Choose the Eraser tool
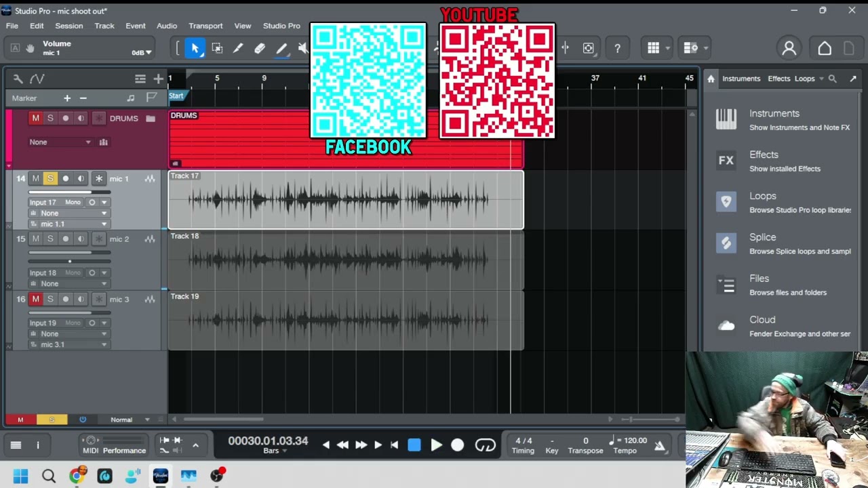868x488 pixels. point(260,48)
